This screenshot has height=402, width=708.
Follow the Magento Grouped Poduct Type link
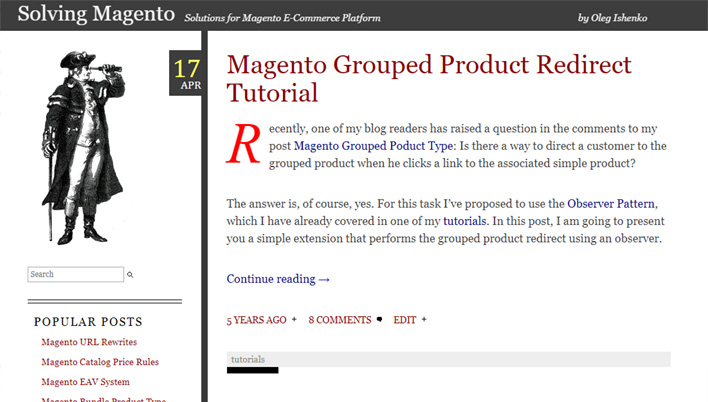pos(373,146)
